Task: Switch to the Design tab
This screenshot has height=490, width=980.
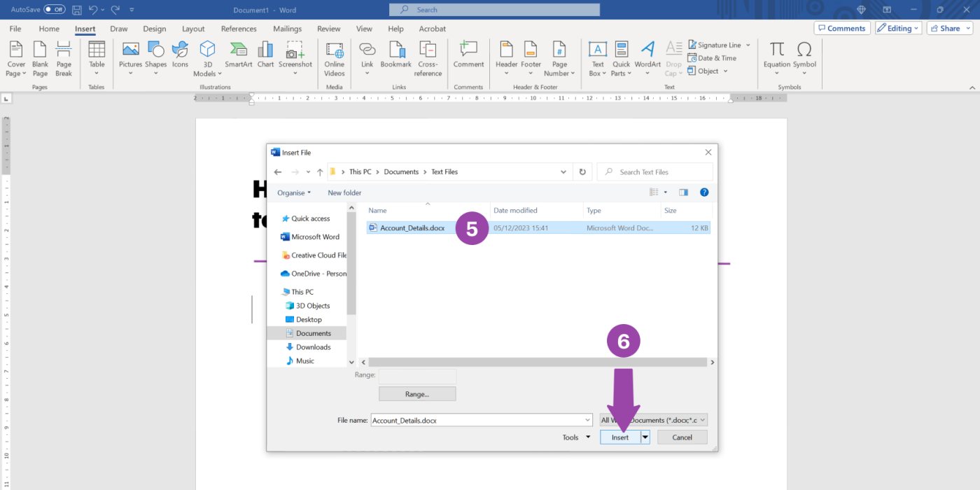Action: pyautogui.click(x=154, y=29)
